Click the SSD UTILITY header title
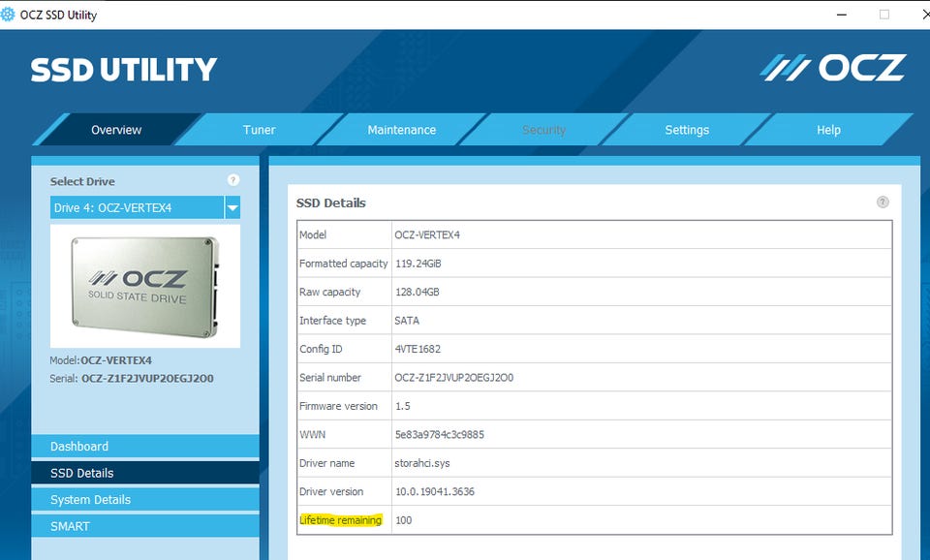This screenshot has width=930, height=560. [x=124, y=70]
